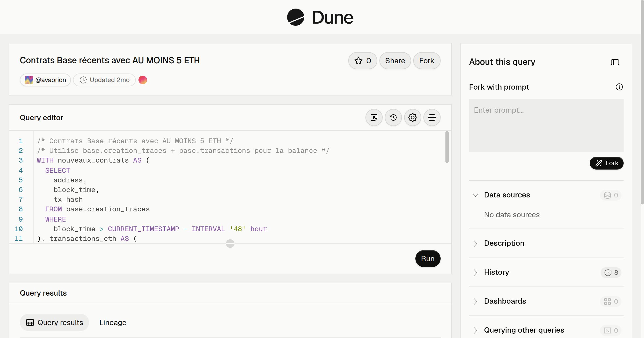The image size is (644, 338).
Task: Switch to Query results tab
Action: 54,322
